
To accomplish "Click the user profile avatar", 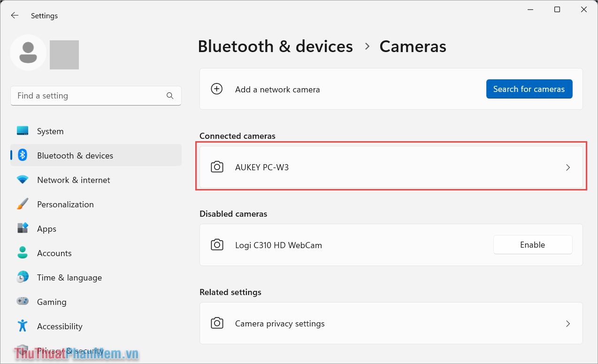I will (x=28, y=53).
